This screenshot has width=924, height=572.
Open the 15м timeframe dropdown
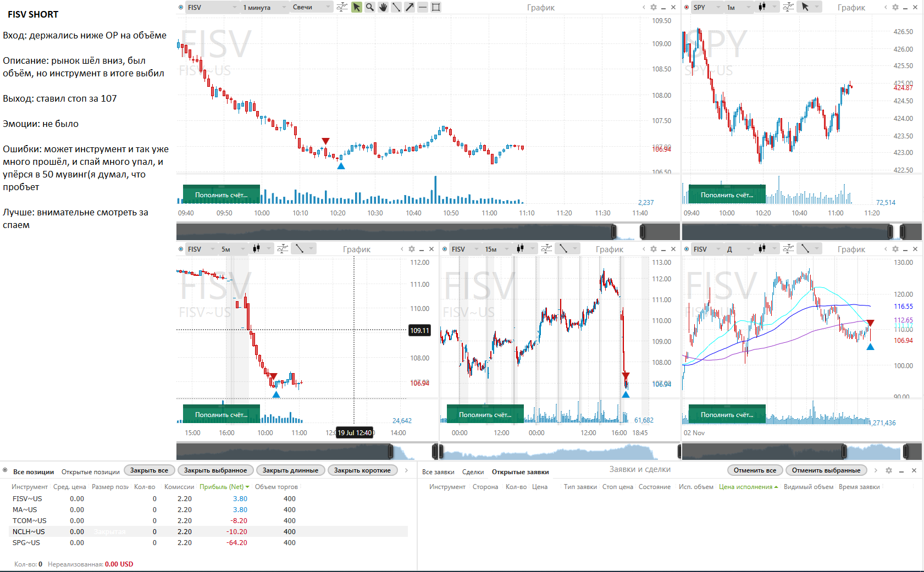point(497,249)
